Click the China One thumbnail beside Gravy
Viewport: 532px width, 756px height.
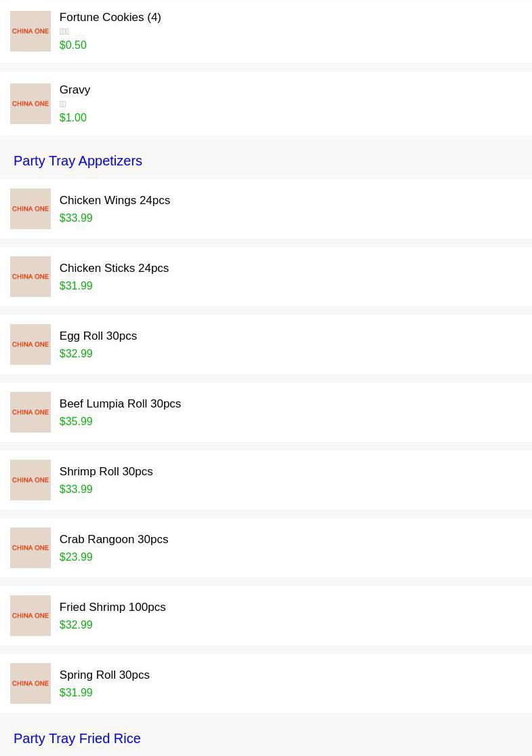click(30, 104)
